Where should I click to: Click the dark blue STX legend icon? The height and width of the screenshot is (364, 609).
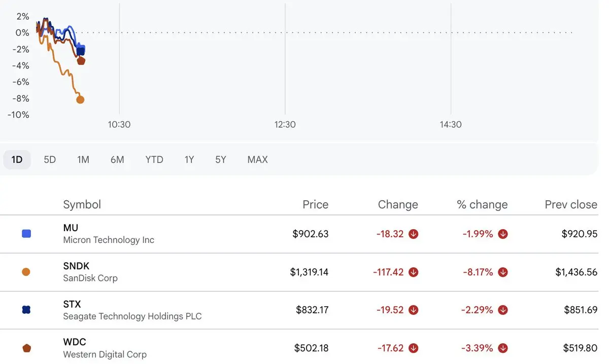26,310
